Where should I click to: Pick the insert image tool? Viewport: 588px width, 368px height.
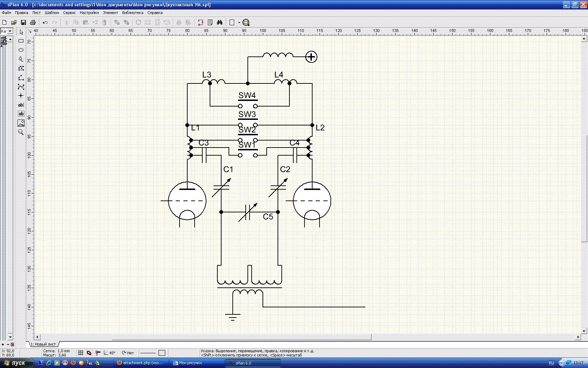(21, 123)
